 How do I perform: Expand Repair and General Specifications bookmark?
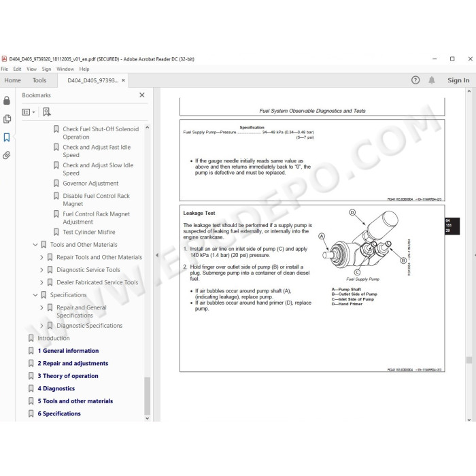click(41, 307)
